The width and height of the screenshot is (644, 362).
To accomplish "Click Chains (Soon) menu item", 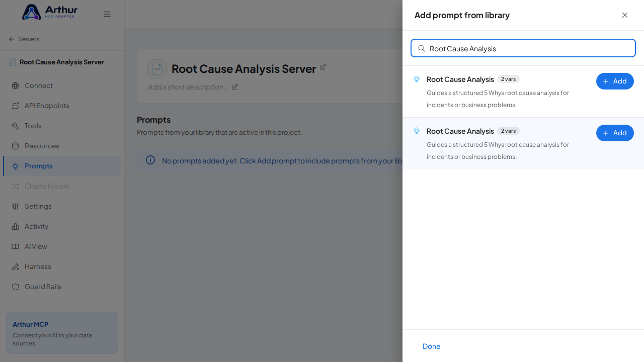I will coord(62,186).
